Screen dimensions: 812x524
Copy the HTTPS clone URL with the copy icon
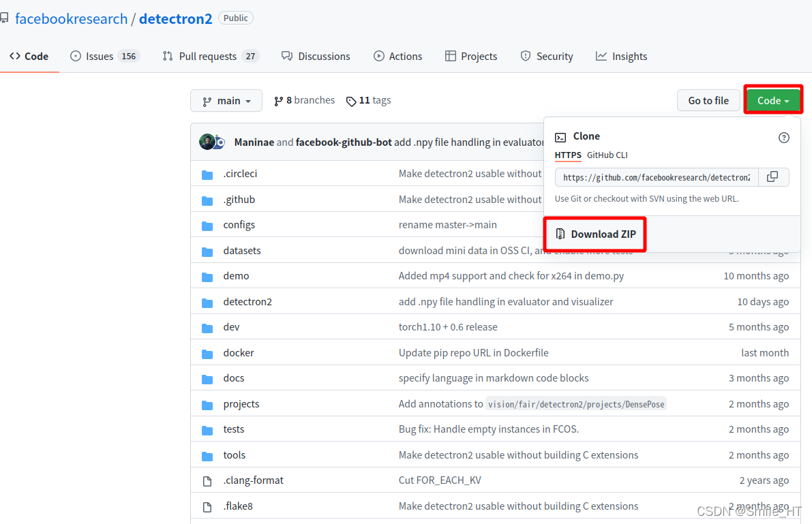click(x=772, y=177)
